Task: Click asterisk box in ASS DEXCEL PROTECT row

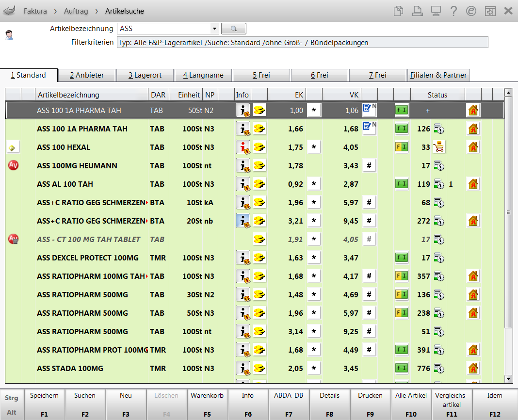Action: (x=314, y=258)
